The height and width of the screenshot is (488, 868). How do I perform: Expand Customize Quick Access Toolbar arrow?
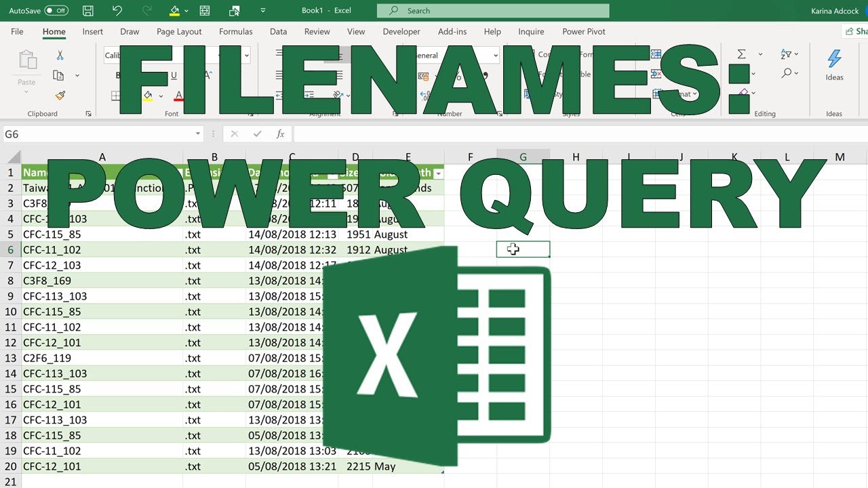(264, 11)
